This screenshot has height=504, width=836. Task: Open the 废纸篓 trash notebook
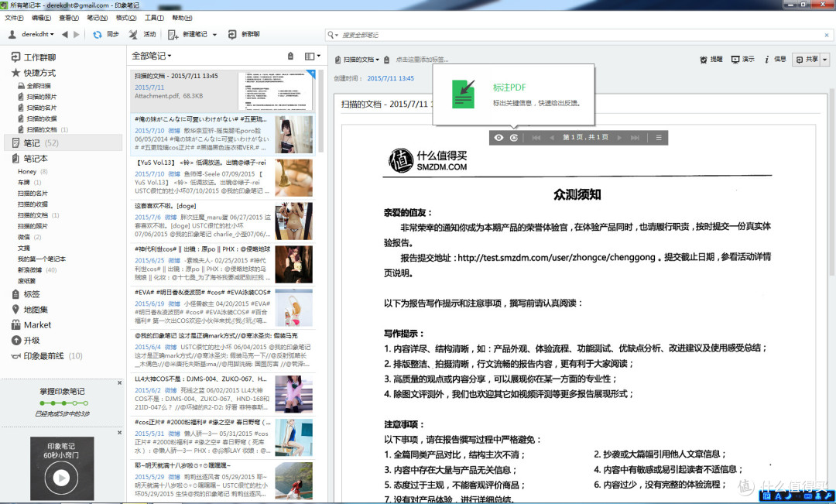[x=26, y=281]
